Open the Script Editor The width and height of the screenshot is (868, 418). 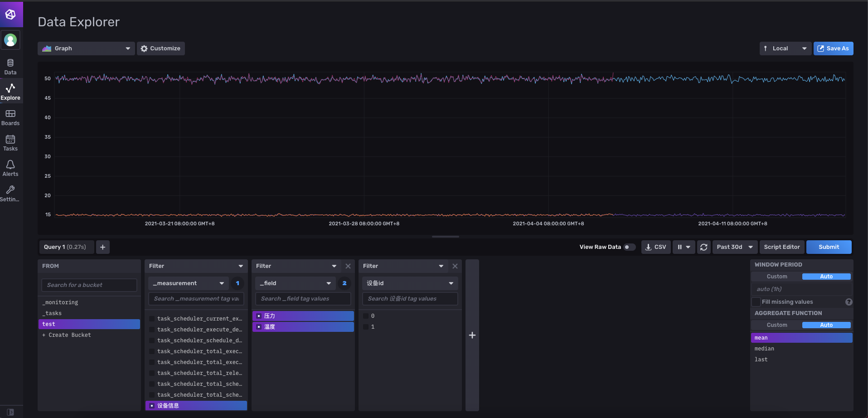pos(782,247)
